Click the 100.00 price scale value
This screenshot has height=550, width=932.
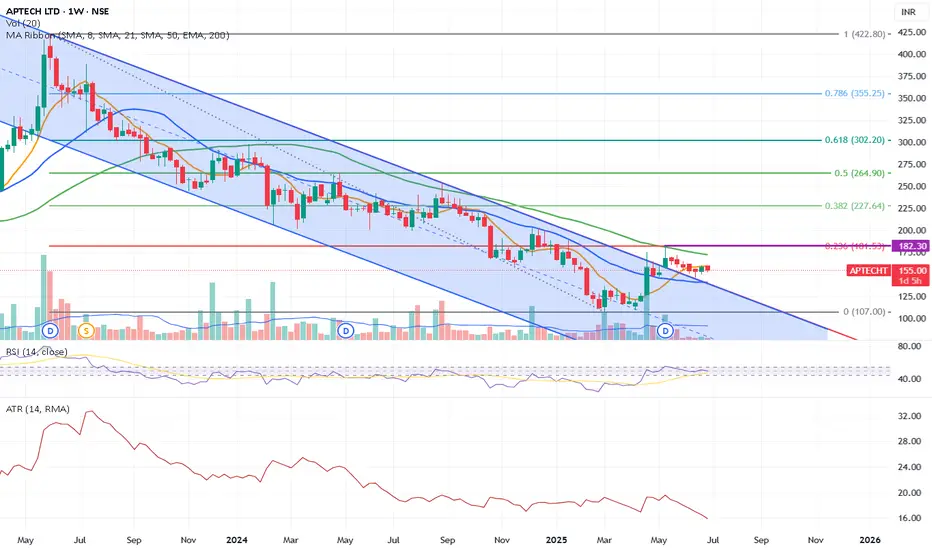click(912, 318)
